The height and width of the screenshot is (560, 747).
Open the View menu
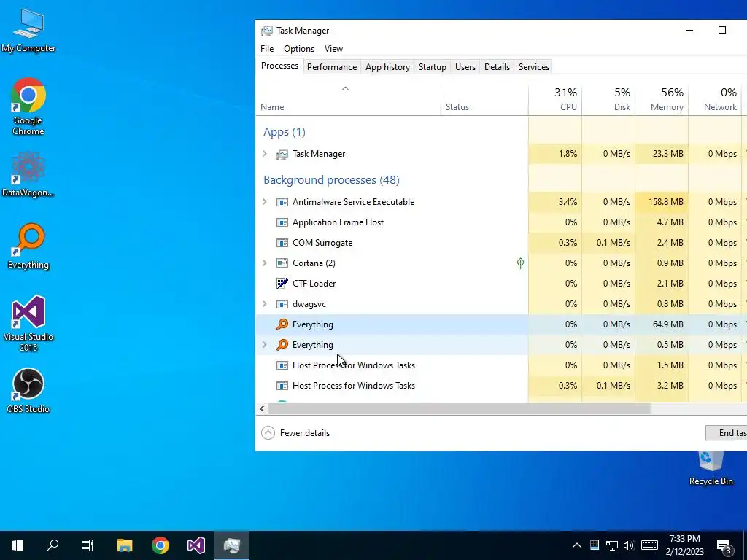pos(333,49)
